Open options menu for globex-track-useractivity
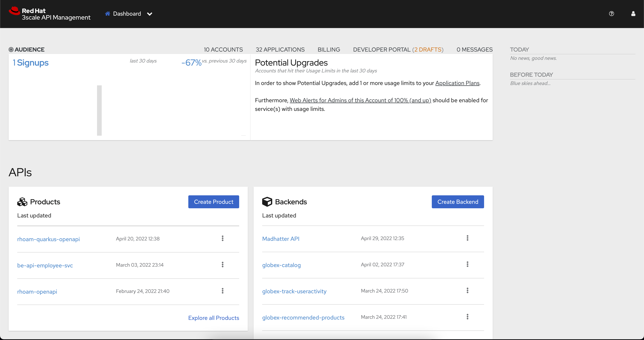The image size is (644, 340). pos(467,290)
